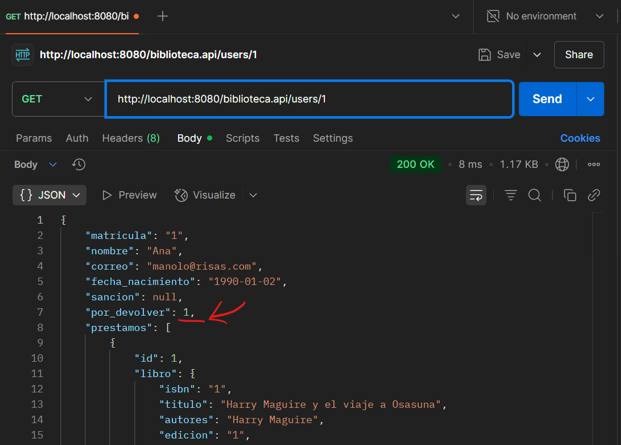
Task: Click the 200 OK status badge
Action: 415,164
